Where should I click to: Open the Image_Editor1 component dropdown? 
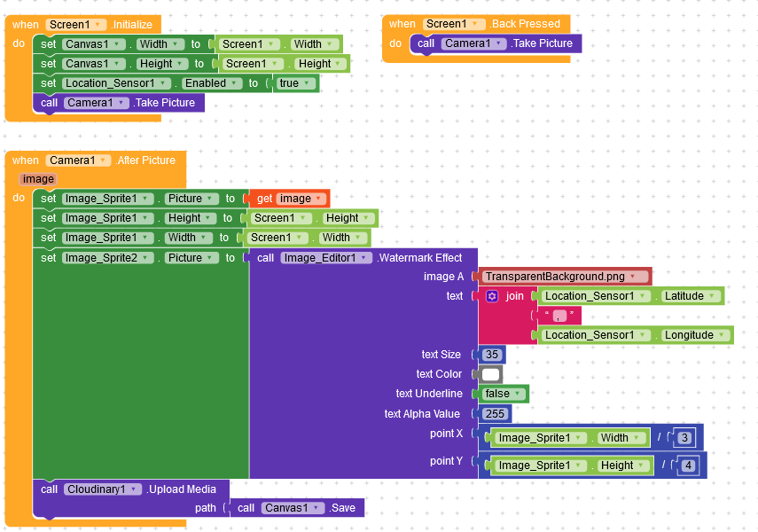326,258
